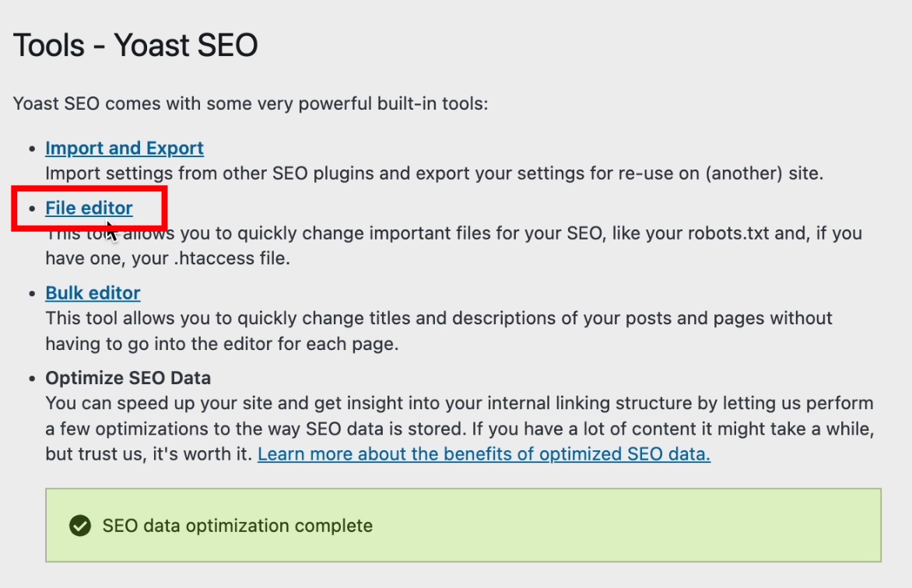912x588 pixels.
Task: Click the description about changing titles and descriptions
Action: pyautogui.click(x=439, y=331)
